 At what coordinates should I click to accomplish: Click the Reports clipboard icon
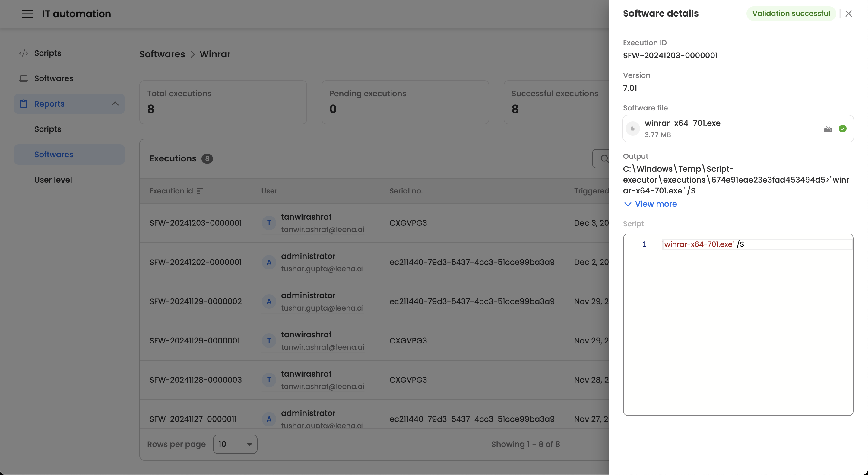[x=23, y=104]
